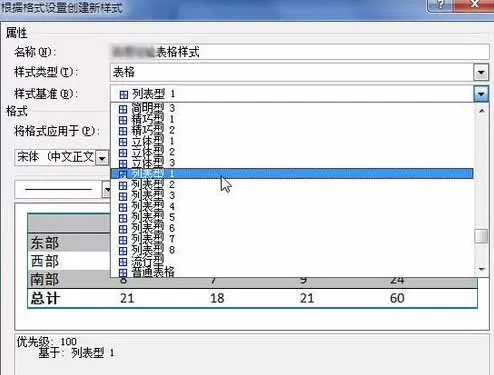The height and width of the screenshot is (375, 494).
Task: Close the new style dialog
Action: click(474, 5)
